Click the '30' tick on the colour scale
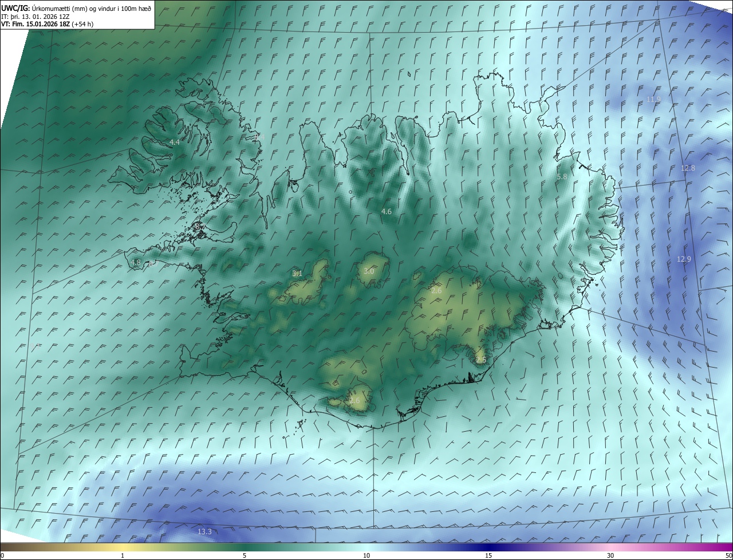 610,555
